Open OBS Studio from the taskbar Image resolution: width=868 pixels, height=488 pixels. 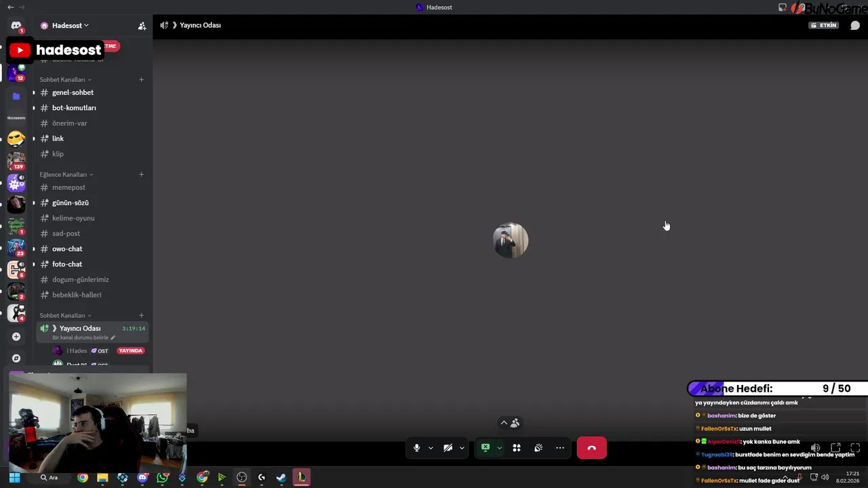[241, 478]
